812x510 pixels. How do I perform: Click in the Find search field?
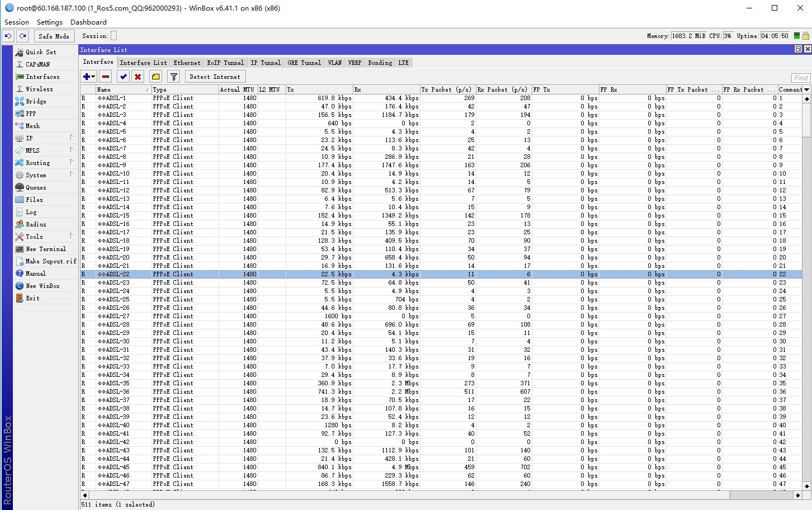(801, 78)
